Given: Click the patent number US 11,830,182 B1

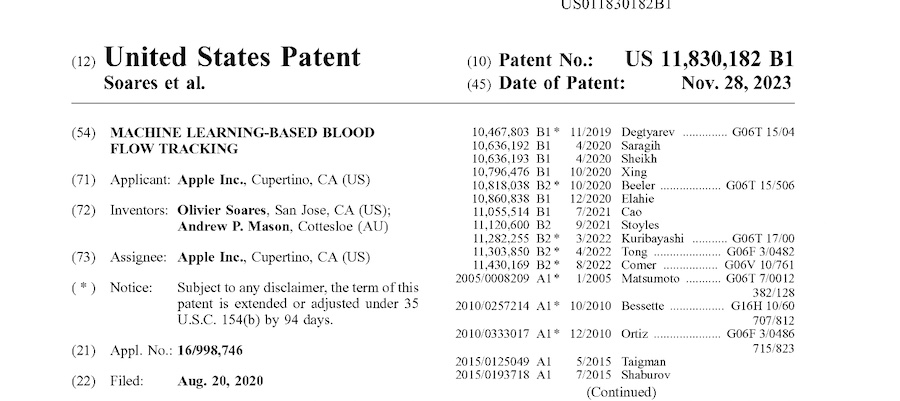Looking at the screenshot, I should coord(709,60).
